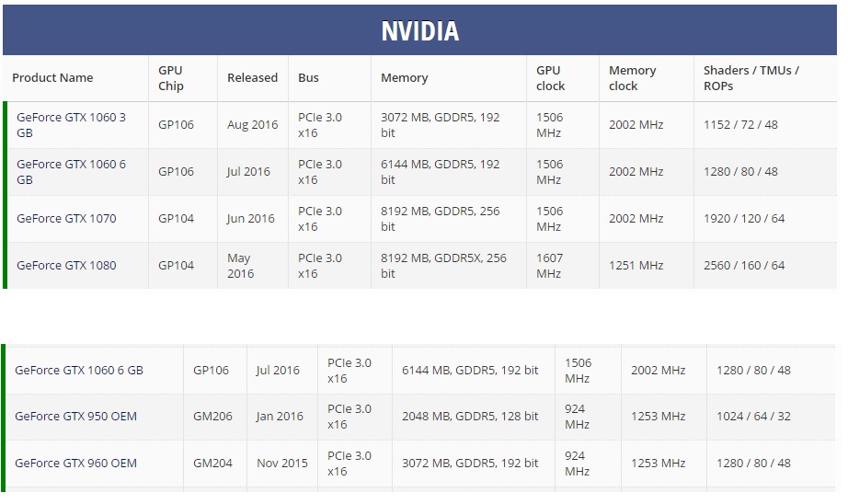
Task: Click GP104 in the GTX 1080 row
Action: coord(176,266)
